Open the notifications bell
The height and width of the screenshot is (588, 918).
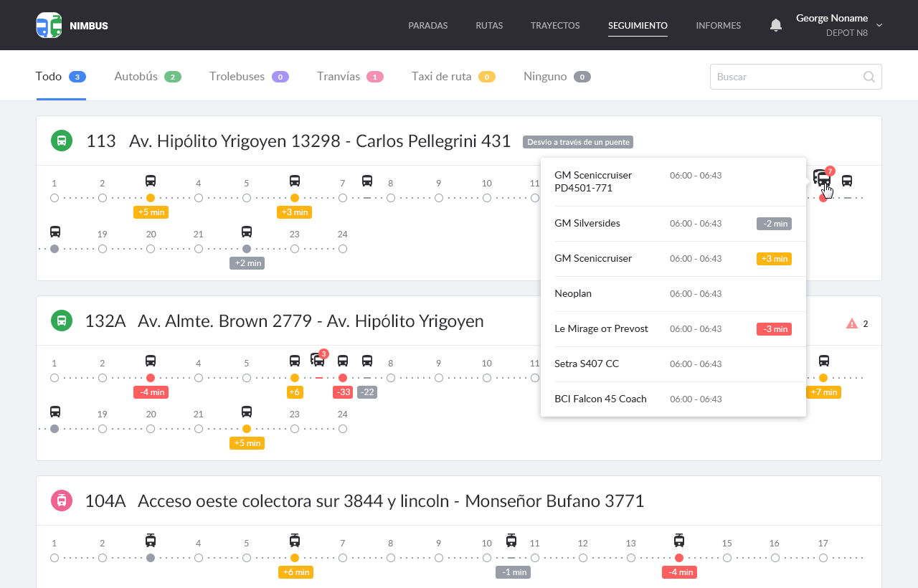click(775, 25)
